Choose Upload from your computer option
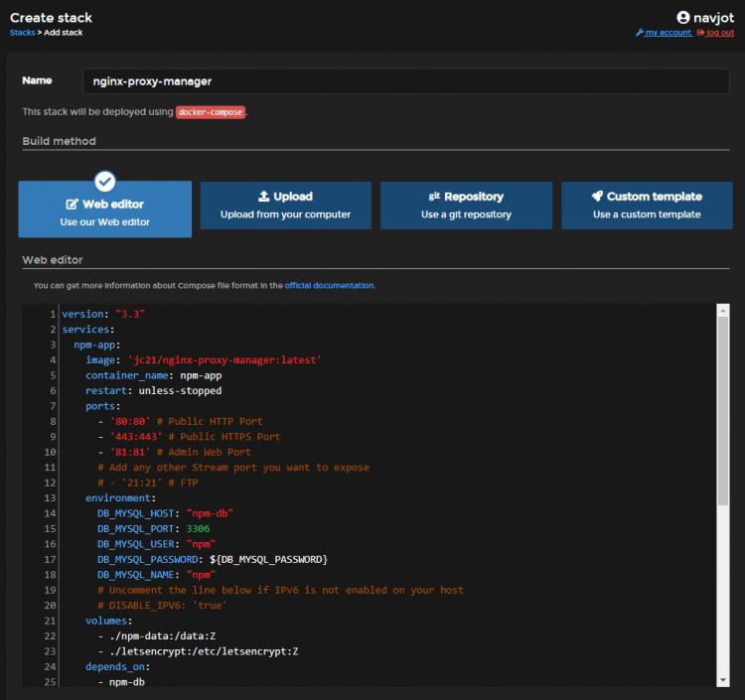 pyautogui.click(x=285, y=206)
